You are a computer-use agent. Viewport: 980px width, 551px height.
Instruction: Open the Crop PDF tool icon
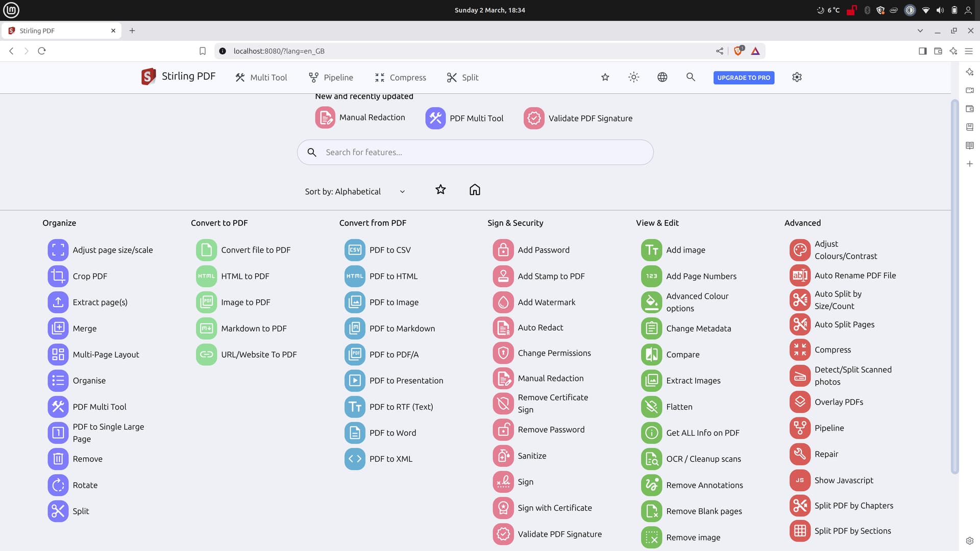point(58,276)
